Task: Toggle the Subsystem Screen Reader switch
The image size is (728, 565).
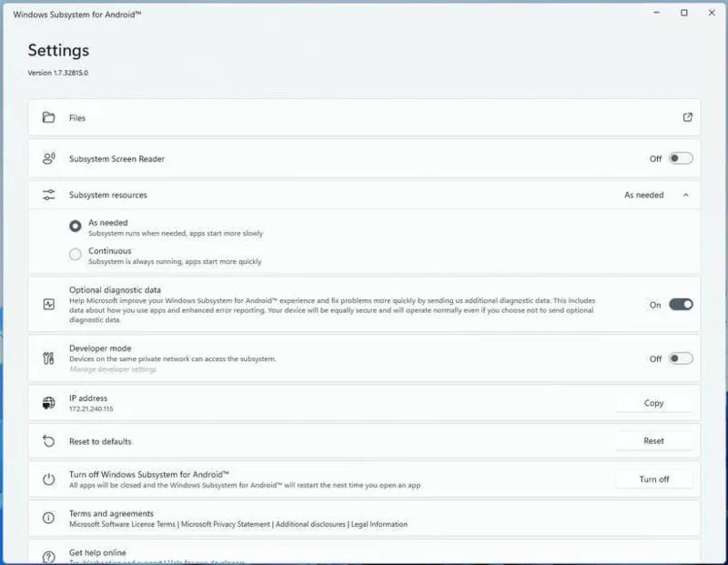Action: click(681, 158)
